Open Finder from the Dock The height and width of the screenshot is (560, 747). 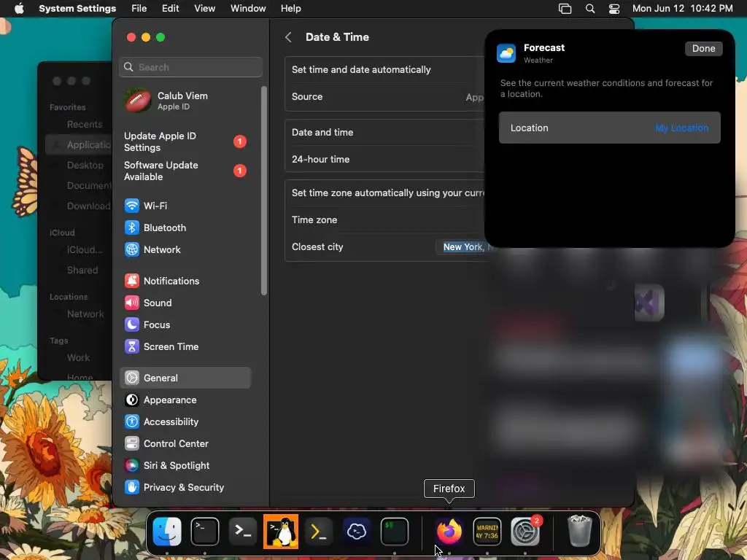coord(167,532)
